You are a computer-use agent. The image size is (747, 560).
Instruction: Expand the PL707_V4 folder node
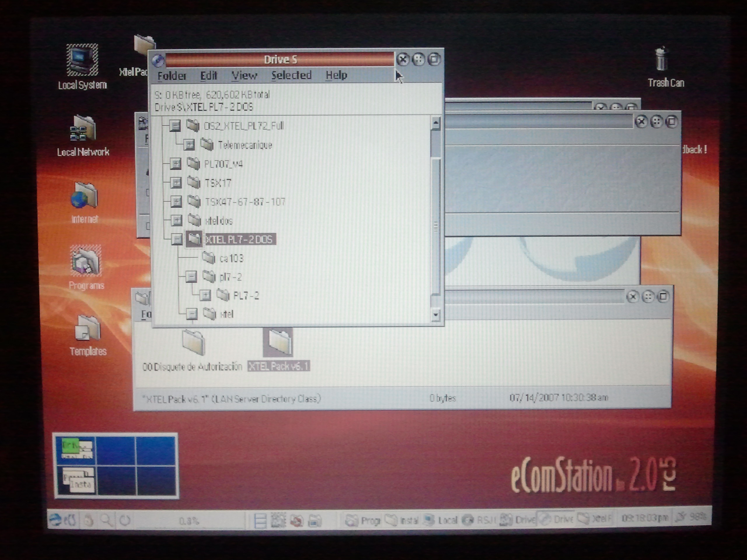[x=175, y=164]
